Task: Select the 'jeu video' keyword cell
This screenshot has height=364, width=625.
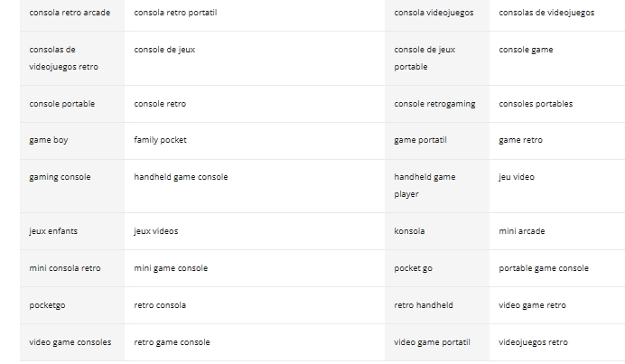Action: pos(557,186)
